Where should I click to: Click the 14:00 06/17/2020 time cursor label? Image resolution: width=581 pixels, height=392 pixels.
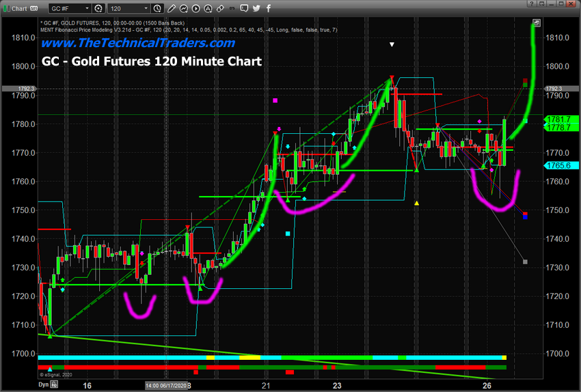165,385
